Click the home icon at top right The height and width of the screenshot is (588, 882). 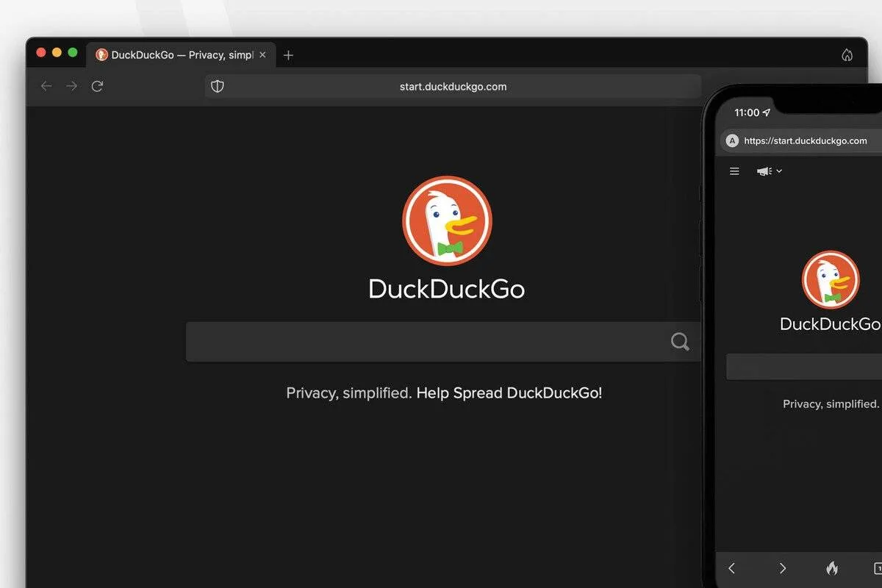(847, 55)
